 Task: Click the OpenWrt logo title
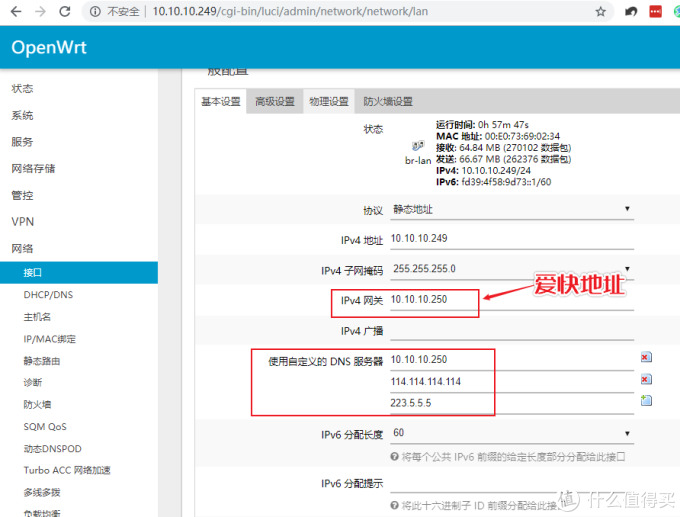(x=49, y=47)
